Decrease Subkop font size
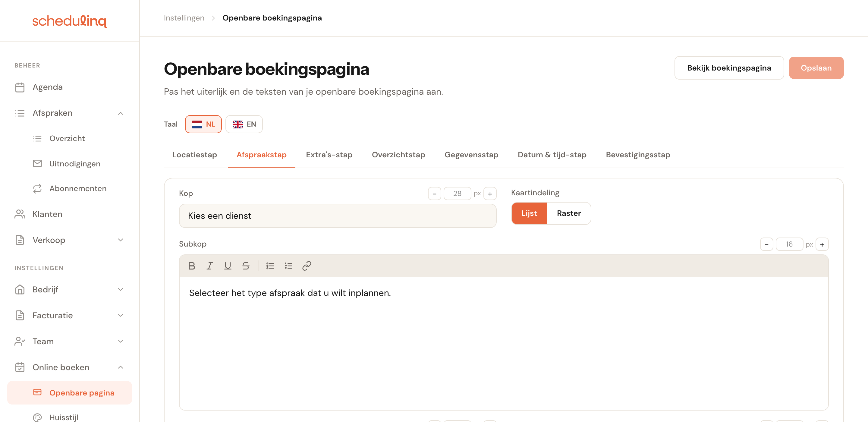The image size is (868, 422). 766,244
